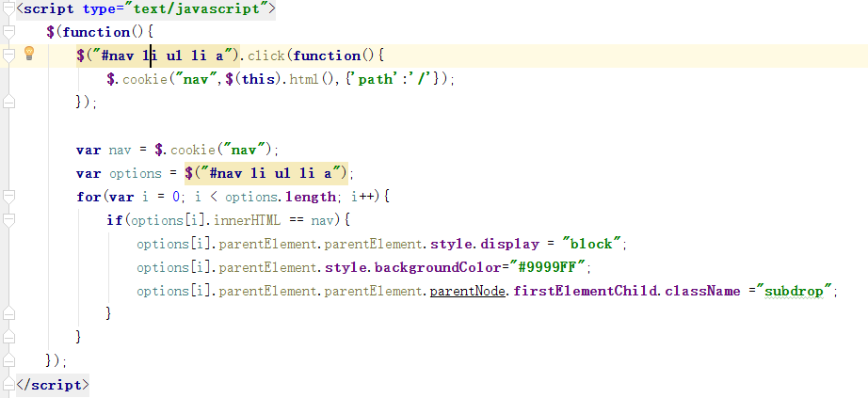868x398 pixels.
Task: Click the backgroundColor property
Action: [x=438, y=267]
